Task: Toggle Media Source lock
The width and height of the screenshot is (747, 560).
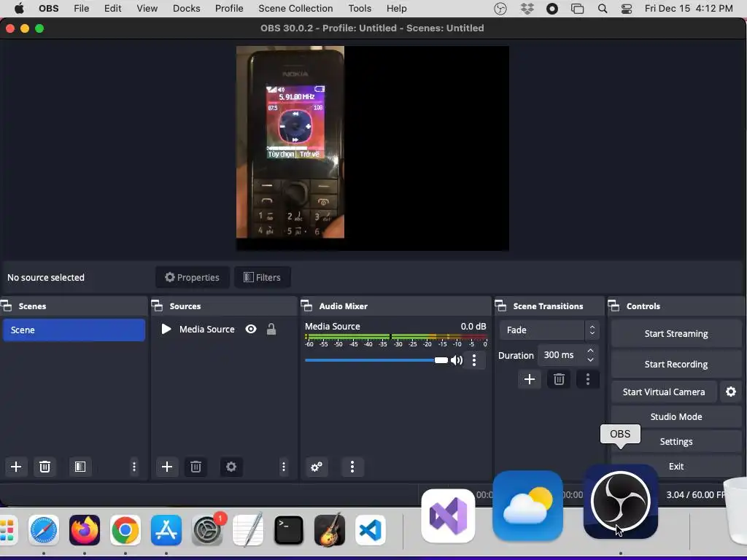Action: tap(271, 329)
